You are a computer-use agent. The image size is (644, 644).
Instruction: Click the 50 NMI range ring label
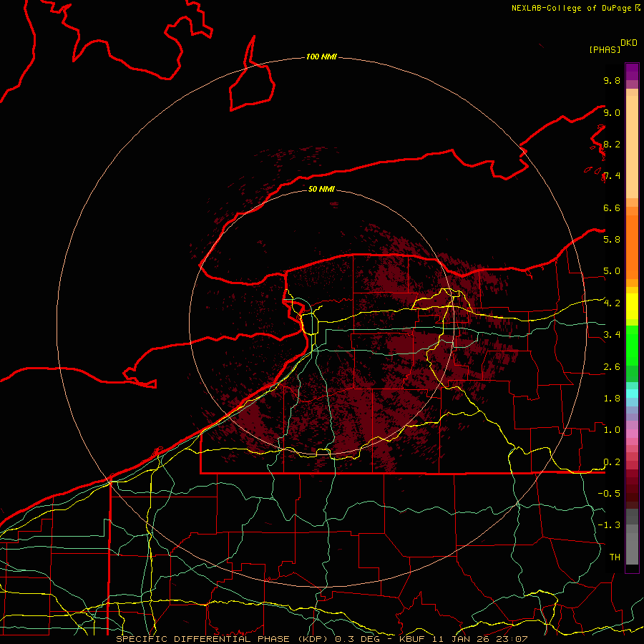321,190
